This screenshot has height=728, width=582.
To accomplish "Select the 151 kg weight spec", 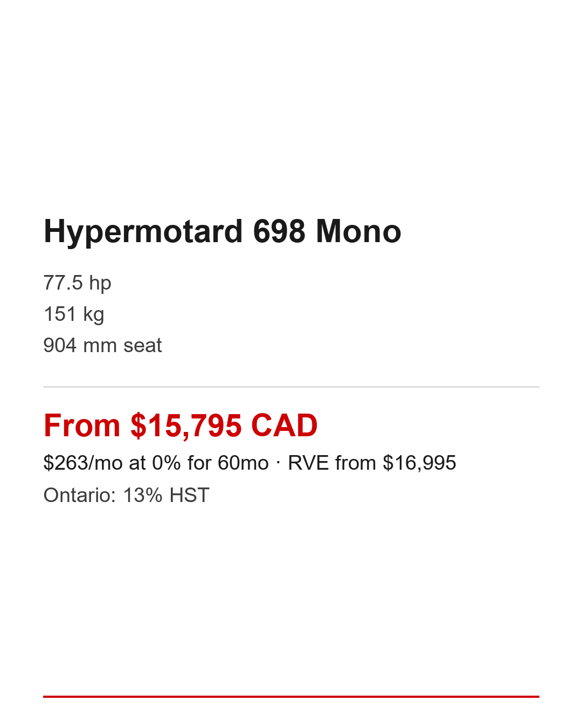I will pos(74,314).
